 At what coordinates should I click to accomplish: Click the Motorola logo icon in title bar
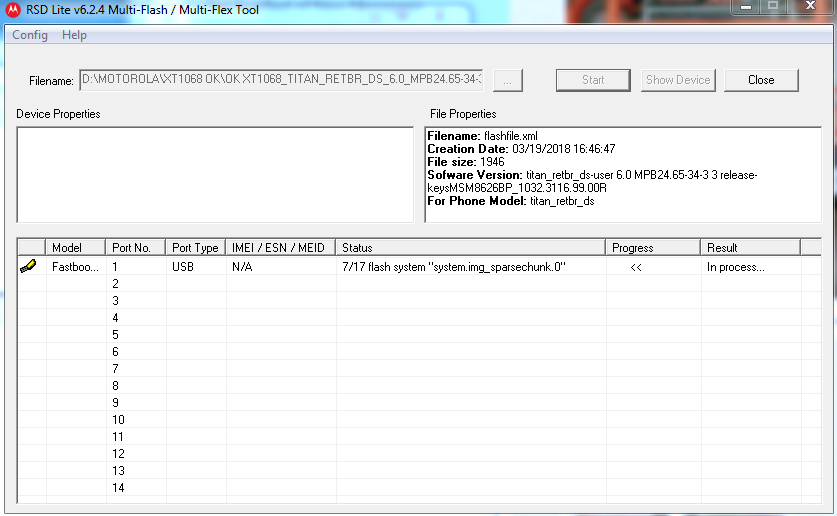coord(13,9)
